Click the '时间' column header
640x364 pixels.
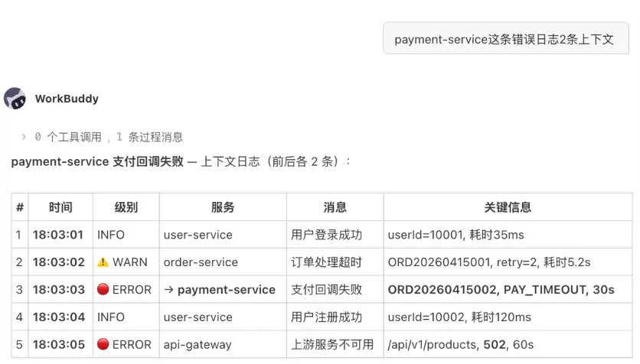(60, 207)
